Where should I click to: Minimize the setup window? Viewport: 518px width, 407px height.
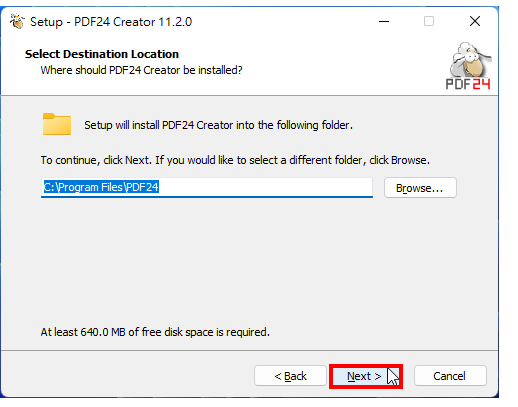[x=384, y=22]
